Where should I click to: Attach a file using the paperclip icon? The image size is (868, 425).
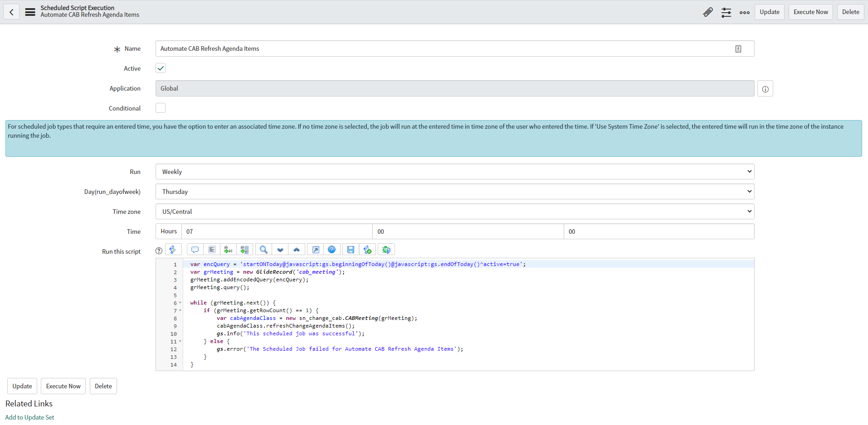(x=708, y=12)
